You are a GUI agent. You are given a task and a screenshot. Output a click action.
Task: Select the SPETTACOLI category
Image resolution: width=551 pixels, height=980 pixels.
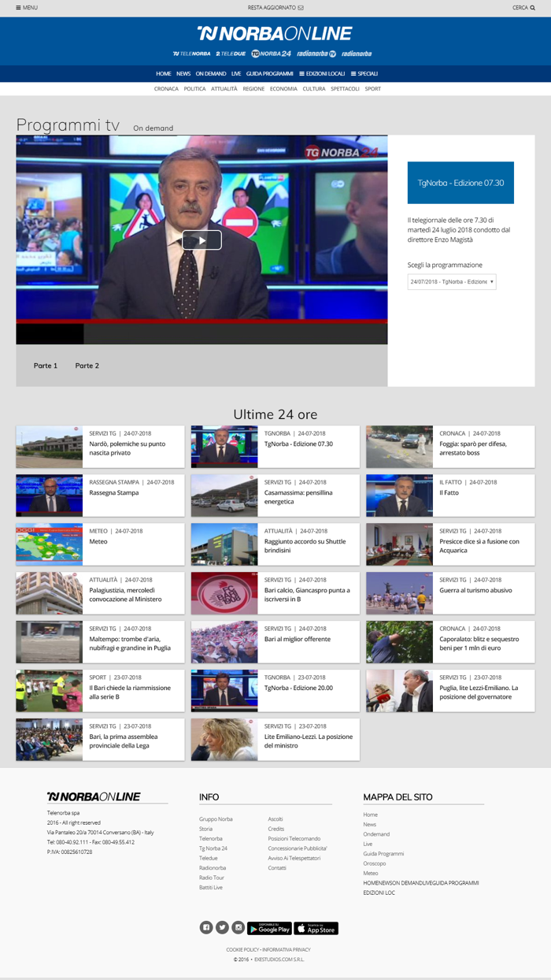pyautogui.click(x=346, y=89)
